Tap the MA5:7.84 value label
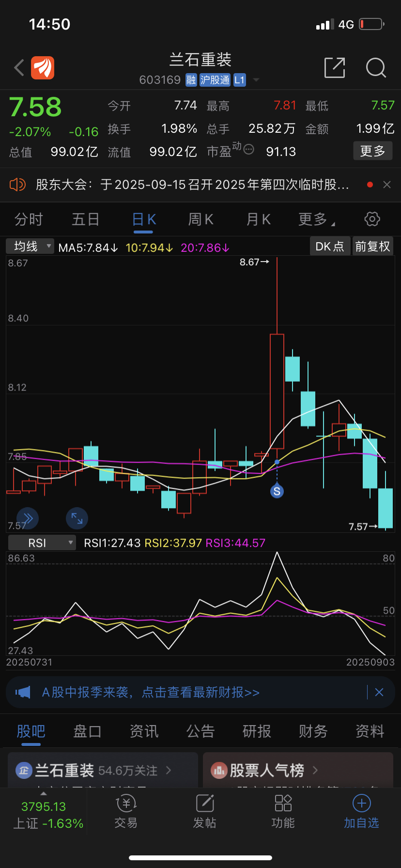This screenshot has height=868, width=401. coord(88,248)
